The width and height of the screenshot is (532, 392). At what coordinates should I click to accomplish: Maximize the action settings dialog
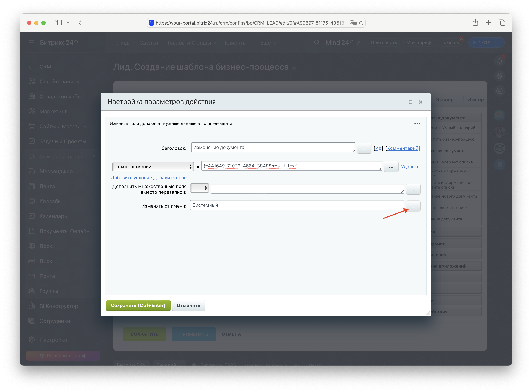(x=410, y=102)
